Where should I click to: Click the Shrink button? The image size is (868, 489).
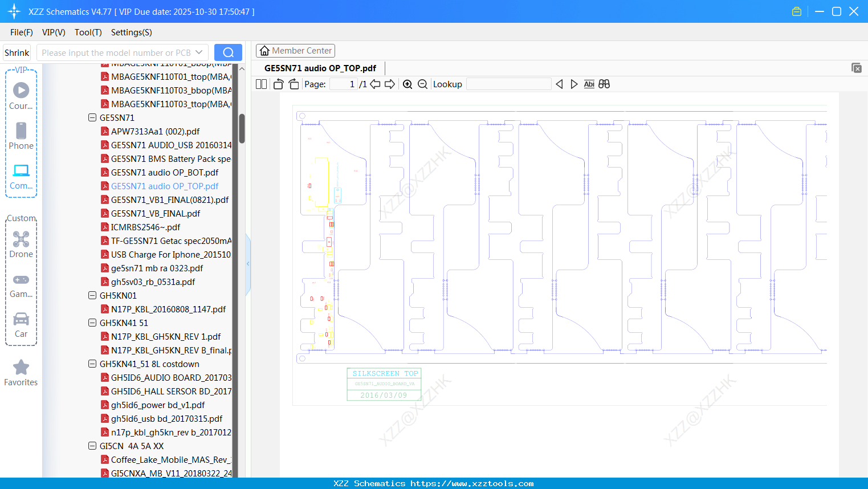(17, 52)
